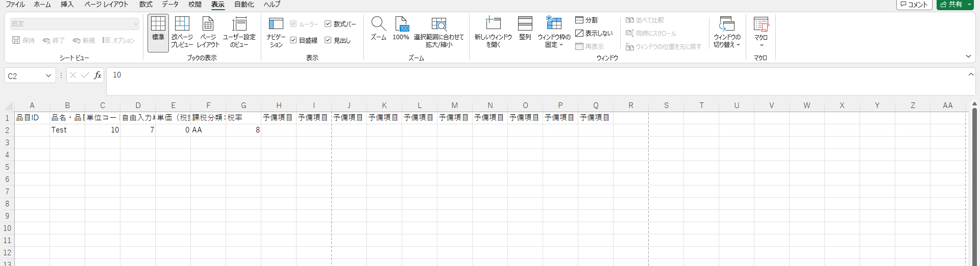Image resolution: width=980 pixels, height=266 pixels.
Task: Open the ズーム zoom dialog
Action: click(x=378, y=29)
